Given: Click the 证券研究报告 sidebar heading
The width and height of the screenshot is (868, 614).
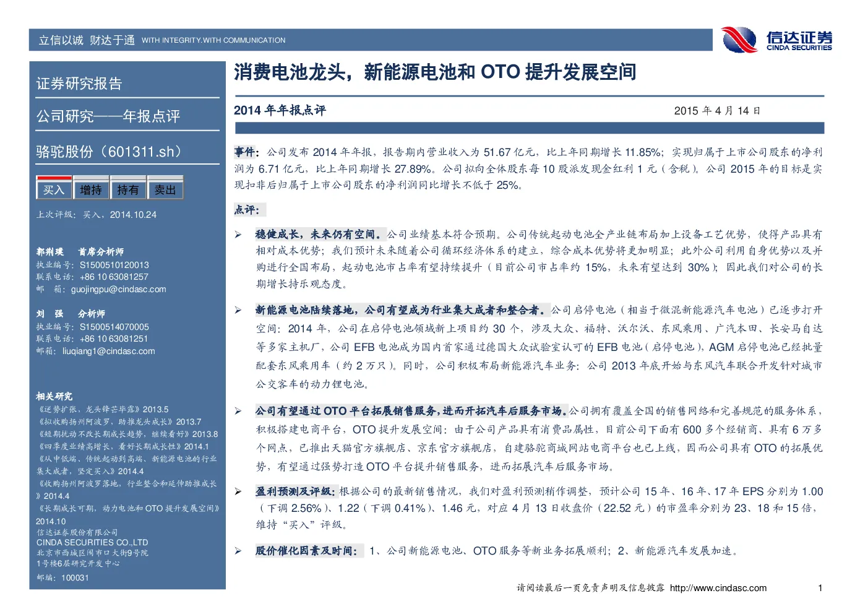Looking at the screenshot, I should point(79,84).
